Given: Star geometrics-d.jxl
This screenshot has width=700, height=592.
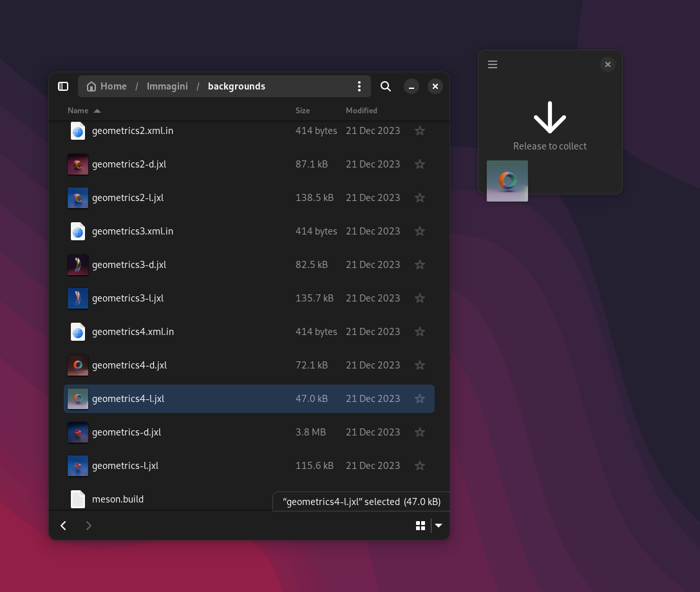Looking at the screenshot, I should tap(420, 432).
